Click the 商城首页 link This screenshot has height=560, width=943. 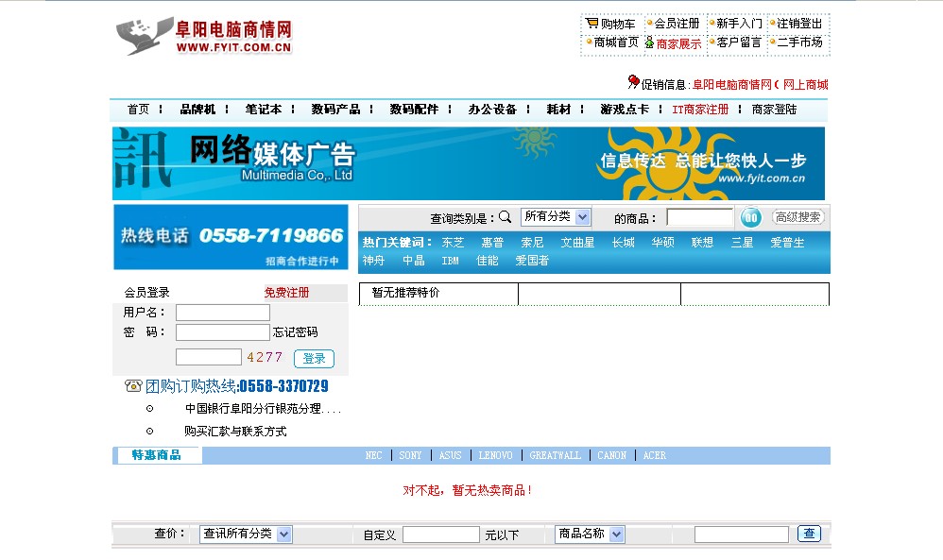pos(616,42)
